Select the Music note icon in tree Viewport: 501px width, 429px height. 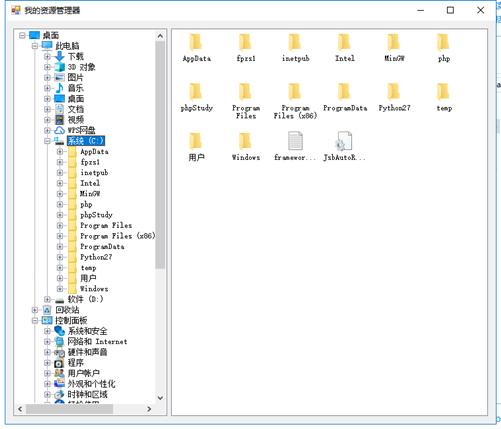pos(59,88)
